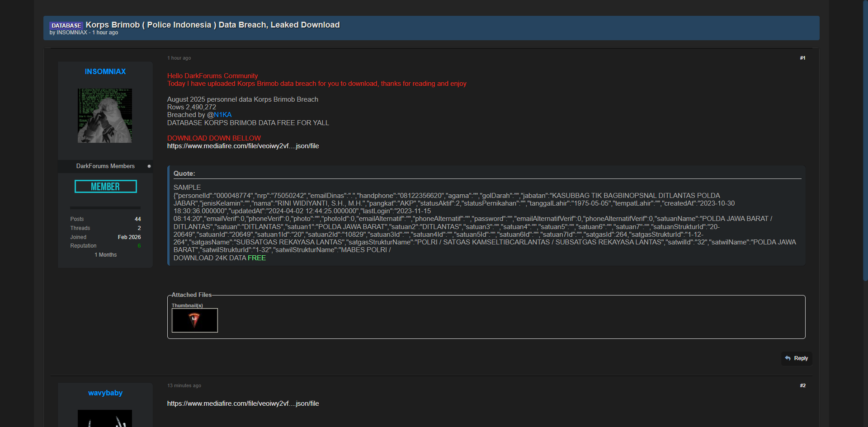Open post permalink #2
868x427 pixels.
coord(802,385)
